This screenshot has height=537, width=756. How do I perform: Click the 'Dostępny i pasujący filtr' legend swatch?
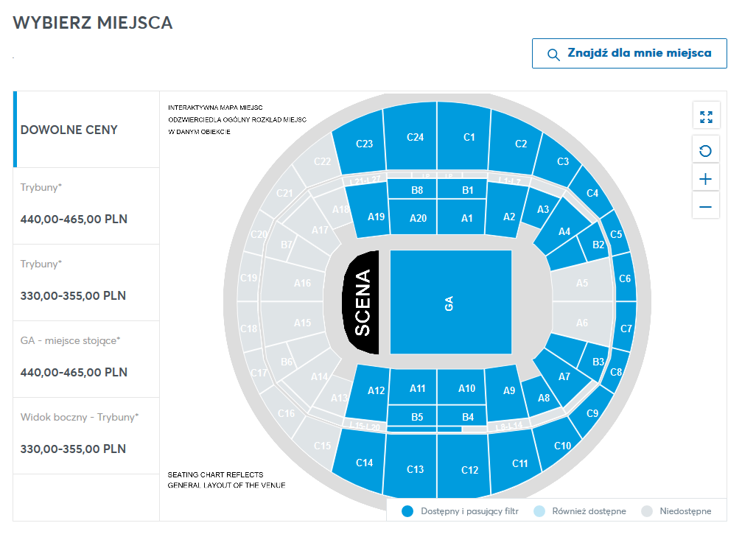406,511
